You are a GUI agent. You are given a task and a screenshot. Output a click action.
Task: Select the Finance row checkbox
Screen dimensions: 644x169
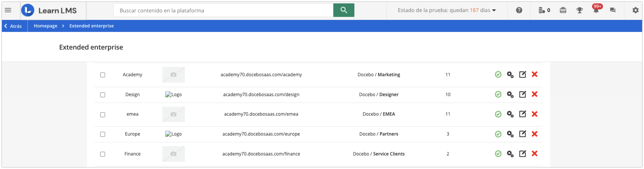102,154
